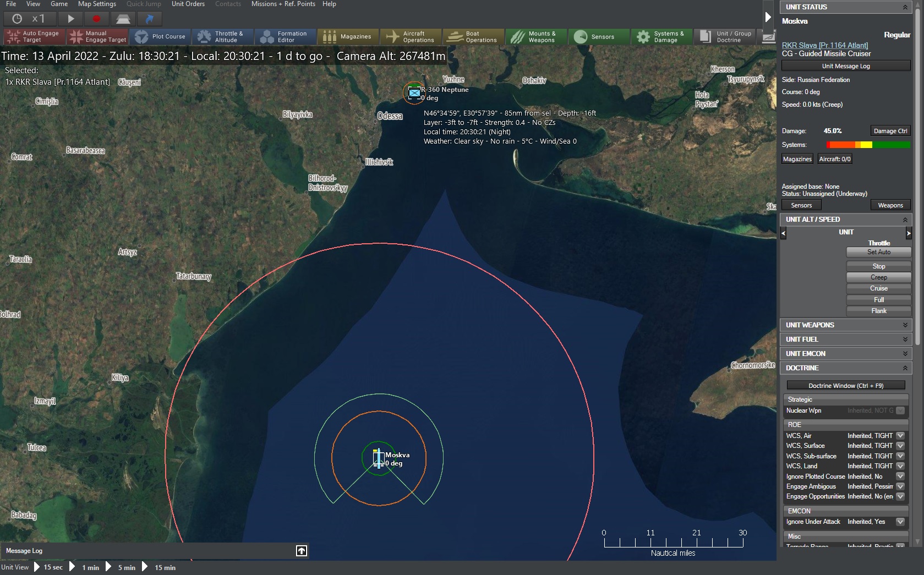
Task: Open the Engage Opportunities dropdown
Action: click(900, 496)
